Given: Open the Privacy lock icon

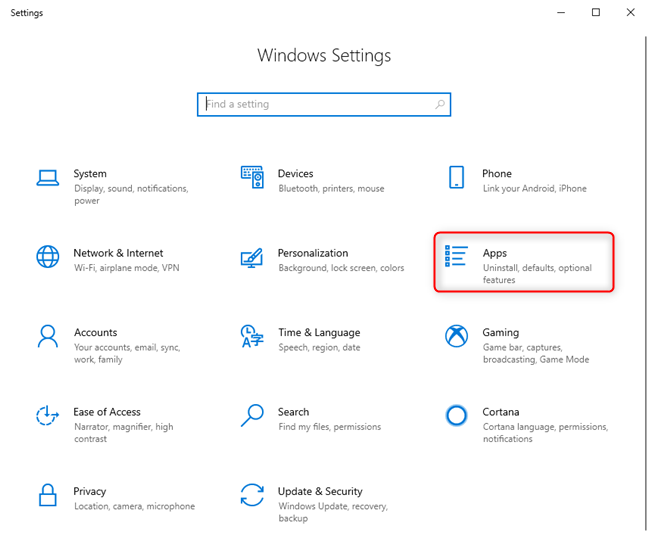Looking at the screenshot, I should (48, 495).
